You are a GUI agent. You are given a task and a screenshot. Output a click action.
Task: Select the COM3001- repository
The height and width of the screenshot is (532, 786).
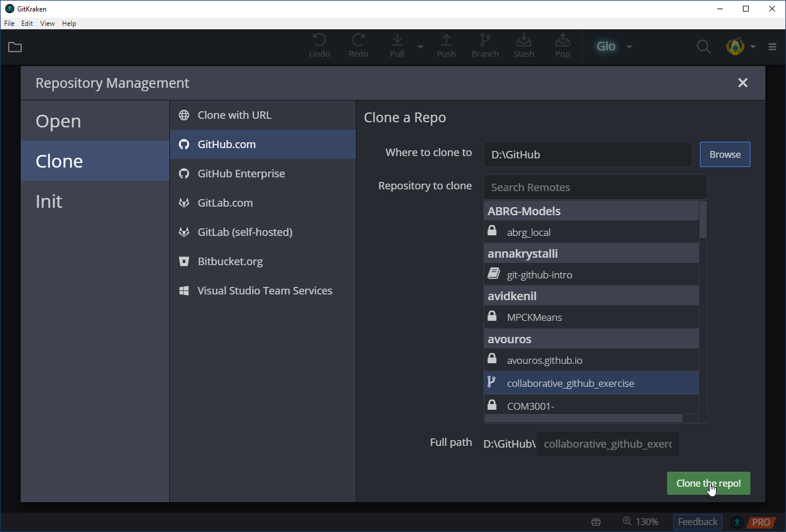pyautogui.click(x=591, y=405)
